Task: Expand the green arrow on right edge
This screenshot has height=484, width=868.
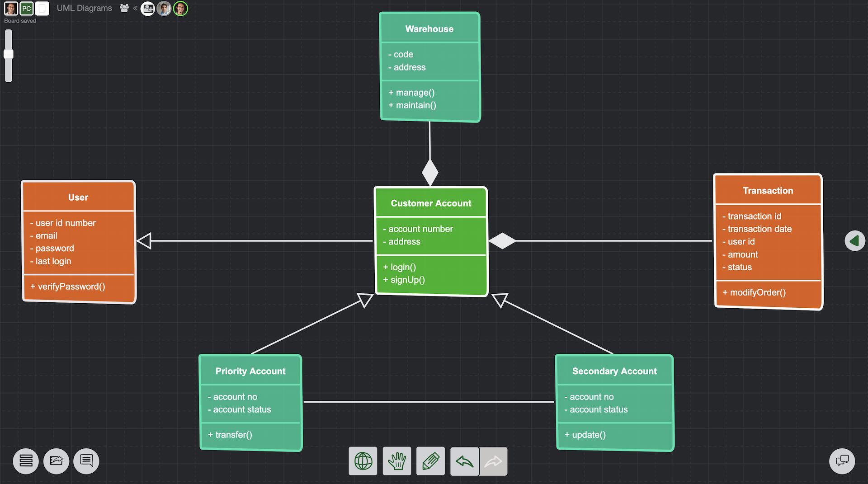Action: tap(854, 240)
